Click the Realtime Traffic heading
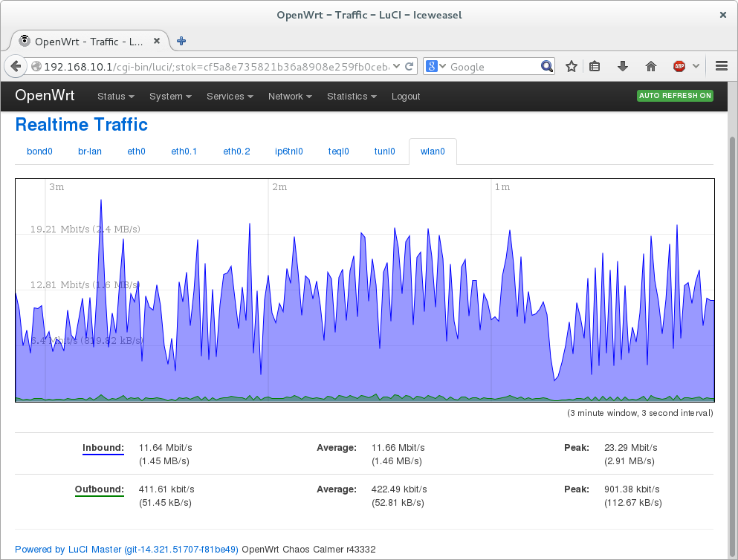This screenshot has height=560, width=738. point(82,125)
